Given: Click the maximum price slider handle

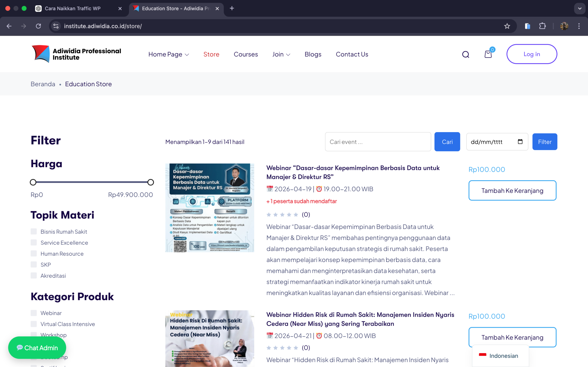Looking at the screenshot, I should pyautogui.click(x=151, y=182).
